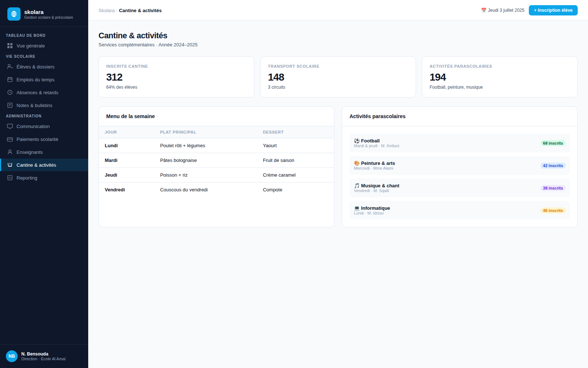588x368 pixels.
Task: Click the Informatique laptop icon
Action: tap(357, 208)
